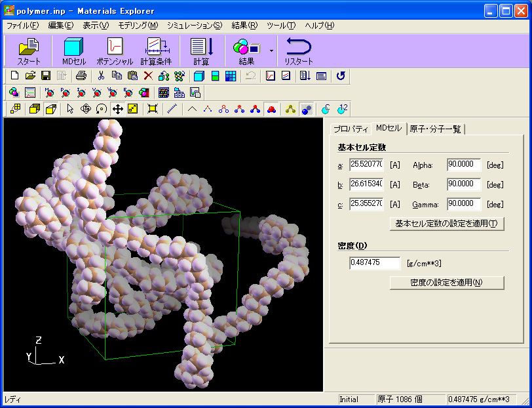Screen dimensions: 532x408
Task: Click the scissors cut icon
Action: (102, 75)
